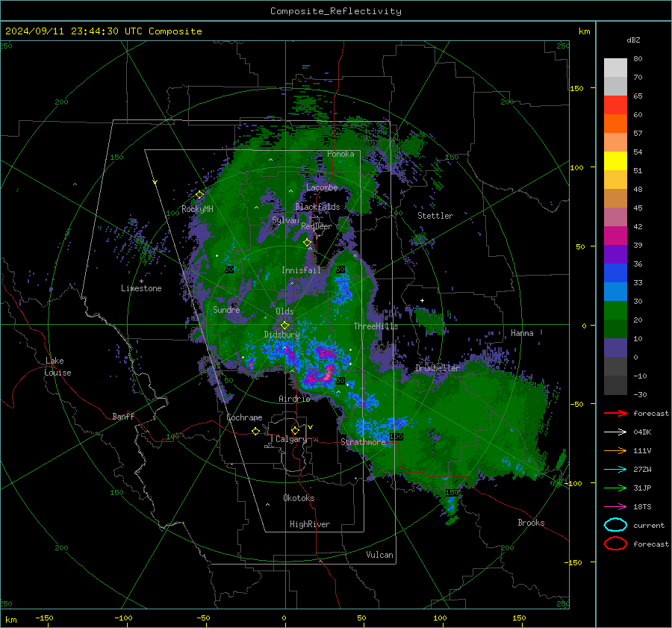
Task: Click the cyan 27ZW arrow icon
Action: pyautogui.click(x=615, y=470)
